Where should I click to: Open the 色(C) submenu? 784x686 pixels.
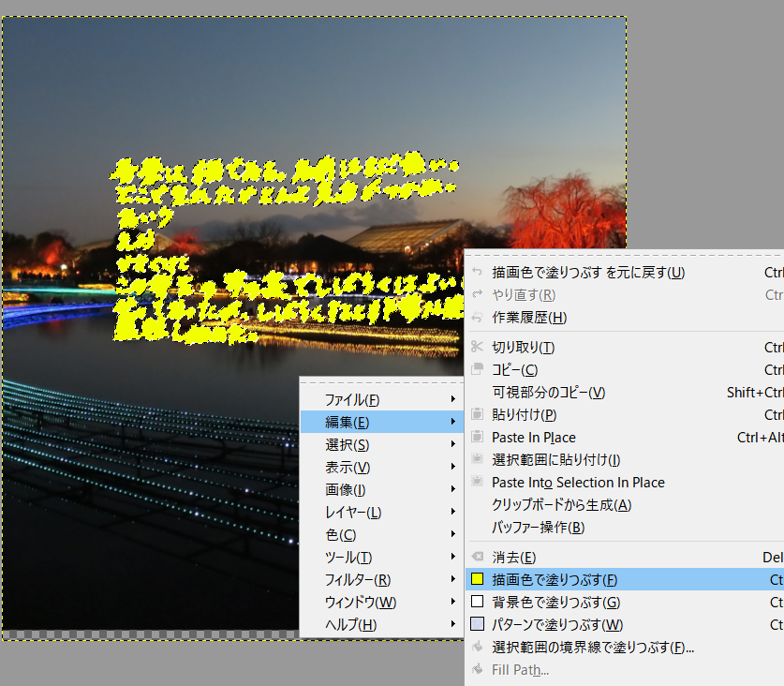pos(382,534)
